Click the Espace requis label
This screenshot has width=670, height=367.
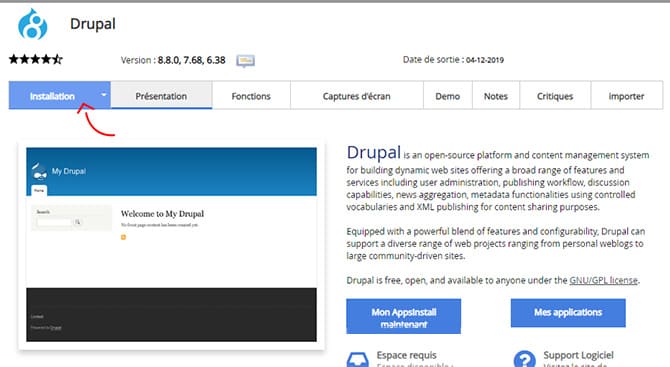pos(406,355)
